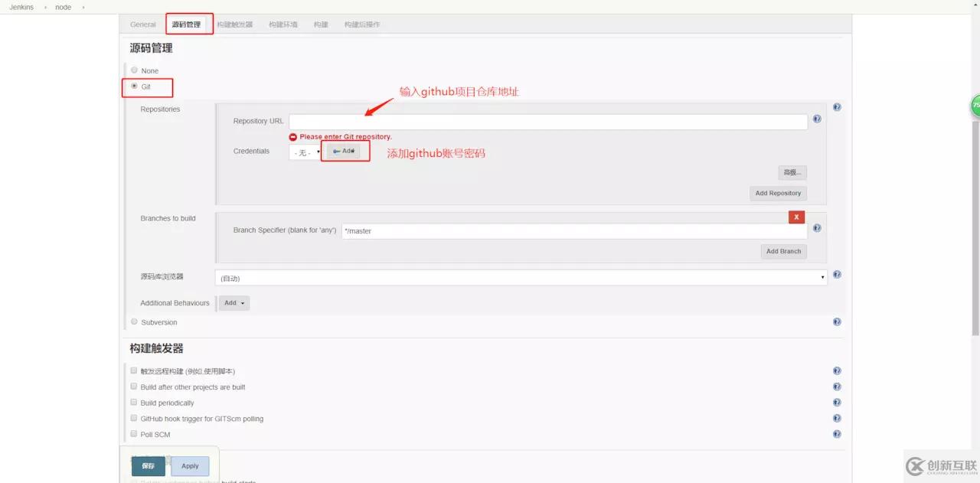Enable 触发远程构建 checkbox
Viewport: 980px width, 483px height.
(134, 370)
